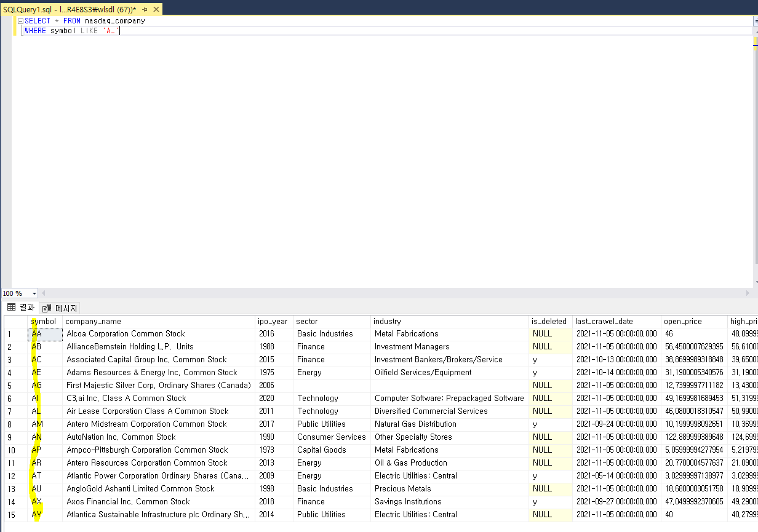Select the ipo_year 1988 cell
This screenshot has height=532, width=758.
274,347
